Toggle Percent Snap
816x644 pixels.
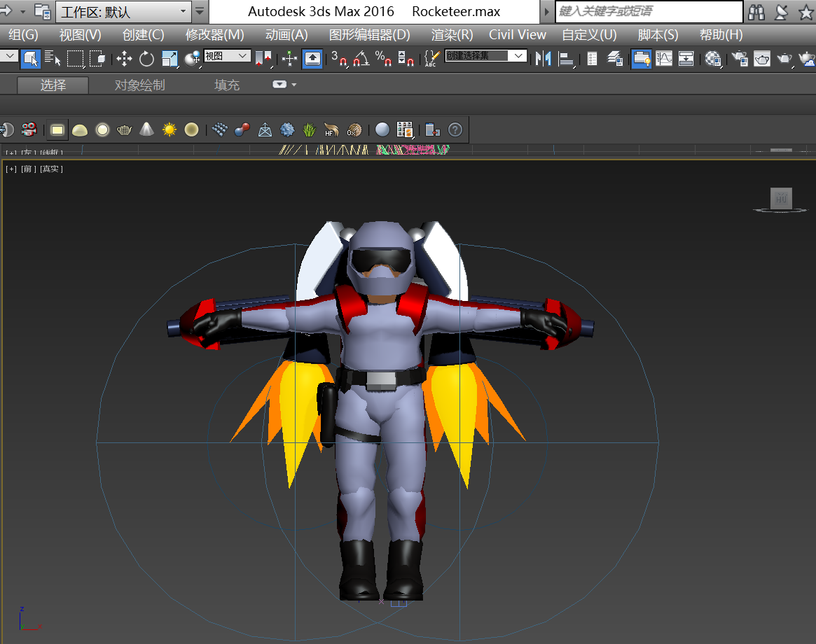[x=384, y=58]
